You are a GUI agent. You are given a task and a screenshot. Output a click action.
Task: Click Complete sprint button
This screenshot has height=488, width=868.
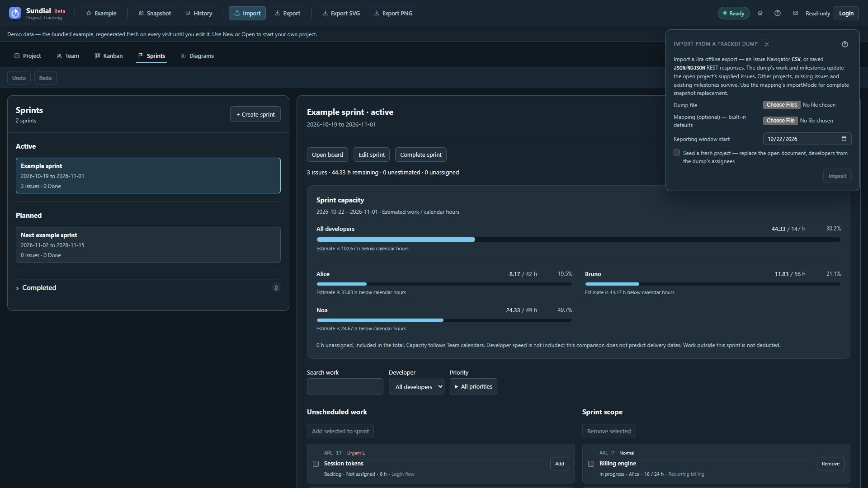[x=421, y=155]
